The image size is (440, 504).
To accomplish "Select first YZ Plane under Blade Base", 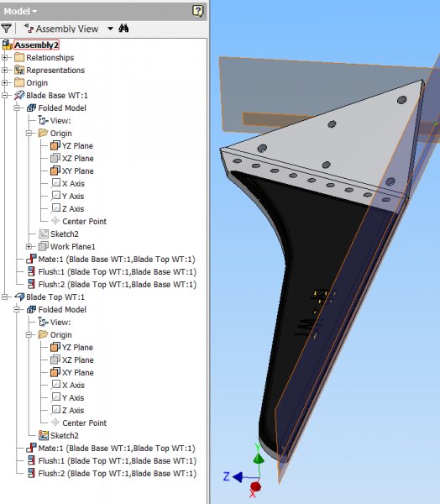I will coord(71,146).
